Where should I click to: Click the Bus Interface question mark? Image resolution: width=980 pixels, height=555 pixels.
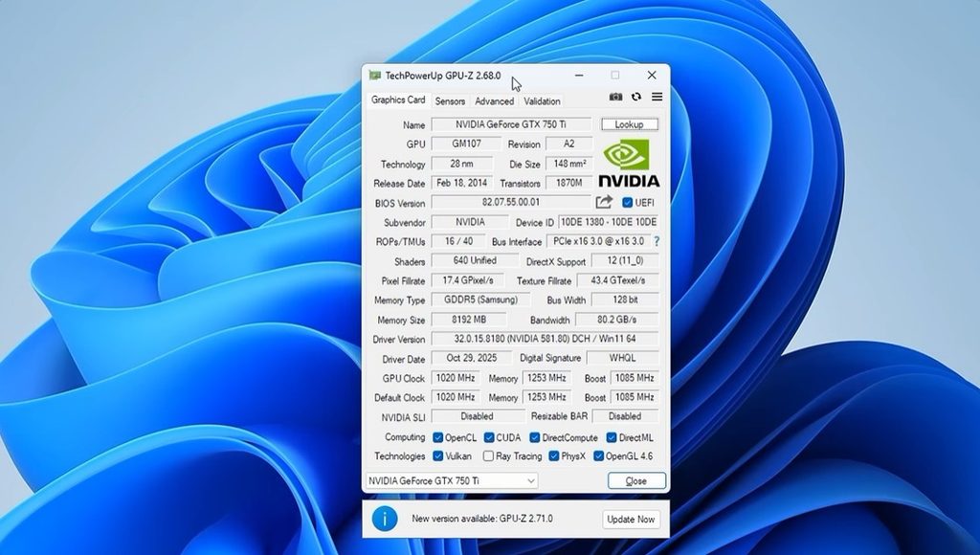pos(657,241)
